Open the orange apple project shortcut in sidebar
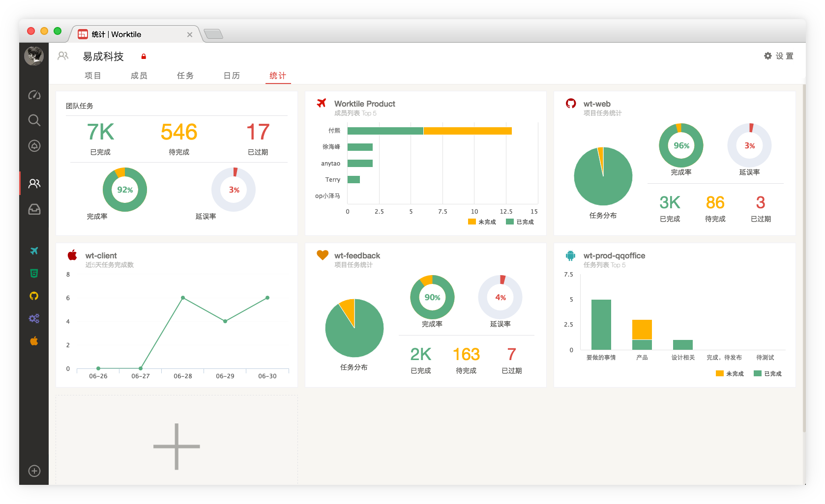825x504 pixels. [x=34, y=341]
